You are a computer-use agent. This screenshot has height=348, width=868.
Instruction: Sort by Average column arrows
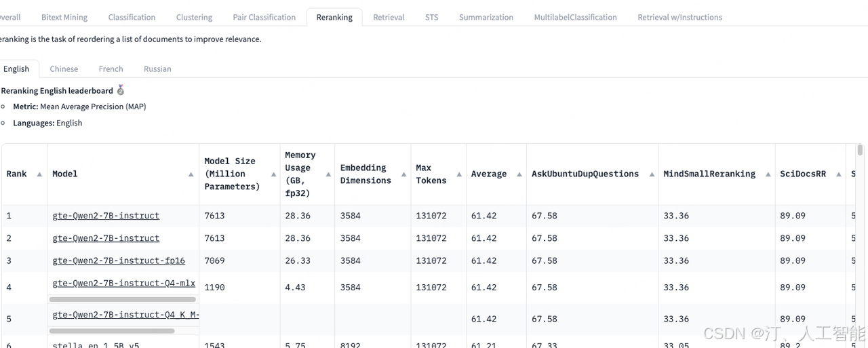tap(519, 174)
